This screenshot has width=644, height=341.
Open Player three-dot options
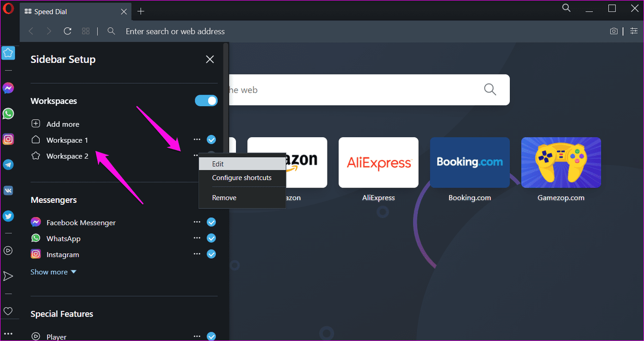coord(197,336)
